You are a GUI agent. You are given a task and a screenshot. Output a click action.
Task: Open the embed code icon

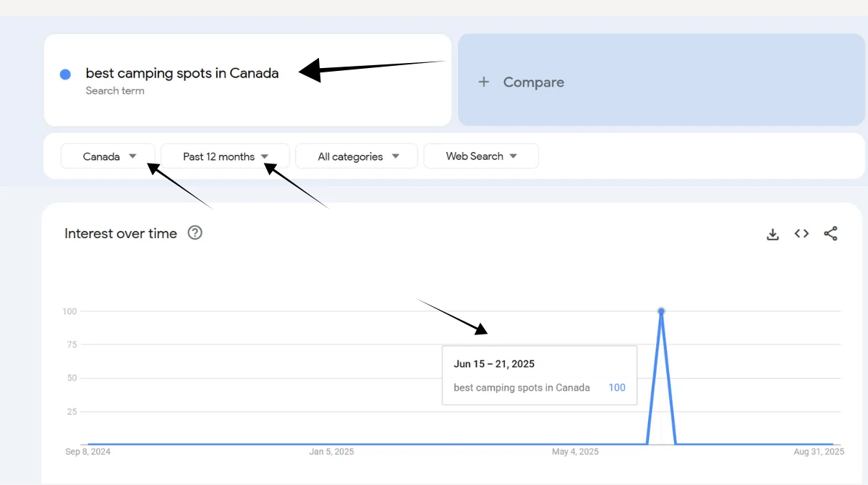tap(801, 233)
